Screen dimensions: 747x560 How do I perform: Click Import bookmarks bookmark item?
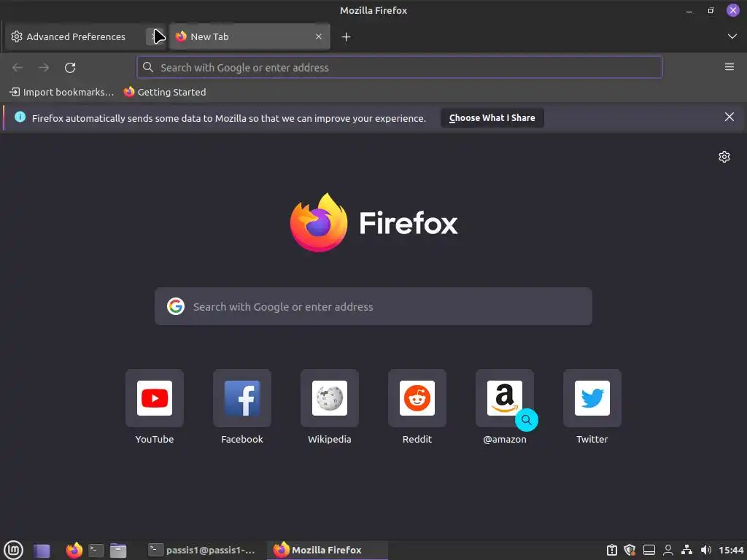pyautogui.click(x=62, y=92)
